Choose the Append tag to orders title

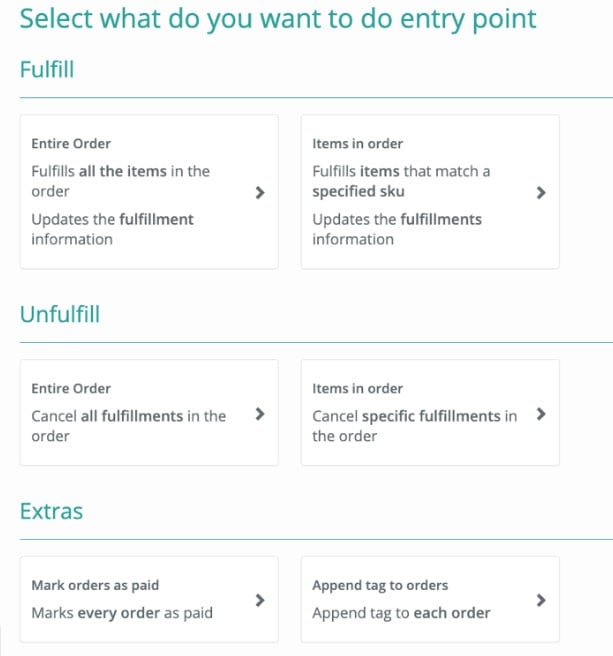(380, 585)
